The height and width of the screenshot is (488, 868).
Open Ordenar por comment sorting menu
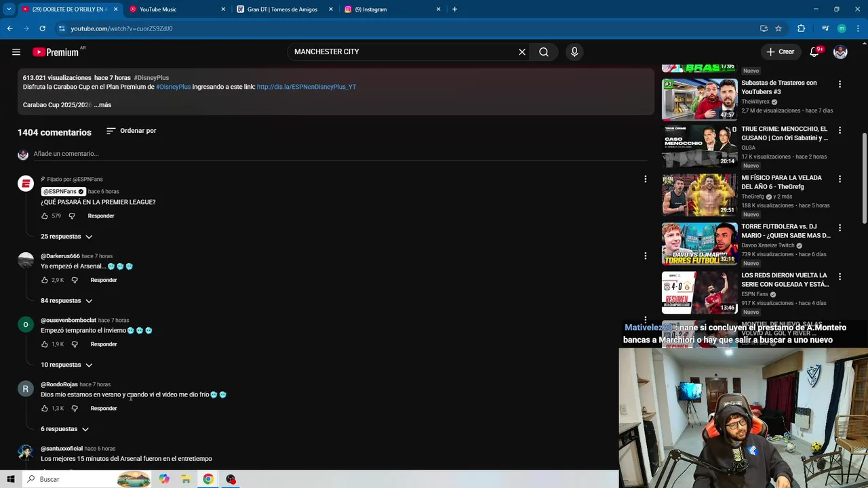pyautogui.click(x=132, y=131)
